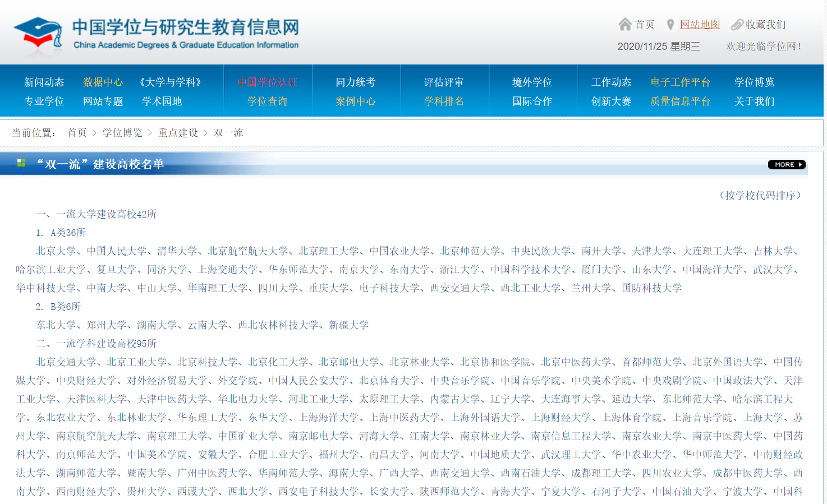The height and width of the screenshot is (504, 827).
Task: Click 二、一流学科建设高校95所 heading text
Action: 97,344
